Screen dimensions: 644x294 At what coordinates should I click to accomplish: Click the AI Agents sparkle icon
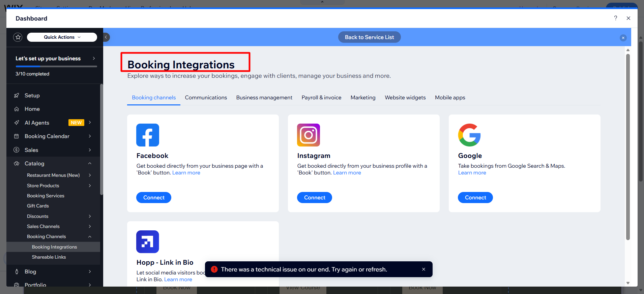(x=17, y=123)
